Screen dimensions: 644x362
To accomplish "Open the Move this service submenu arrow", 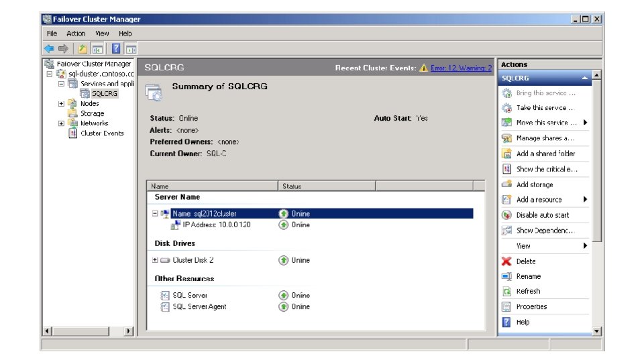I will (x=585, y=122).
